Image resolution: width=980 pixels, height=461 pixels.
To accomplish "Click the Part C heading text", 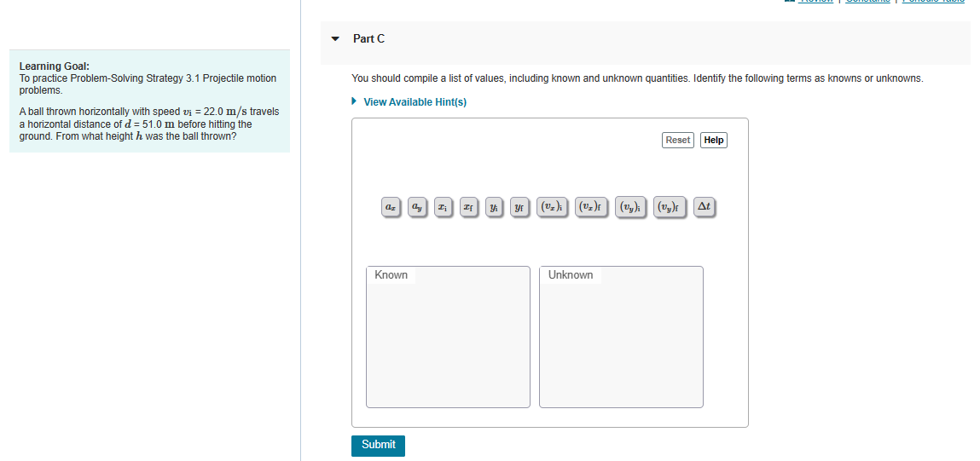I will [368, 38].
